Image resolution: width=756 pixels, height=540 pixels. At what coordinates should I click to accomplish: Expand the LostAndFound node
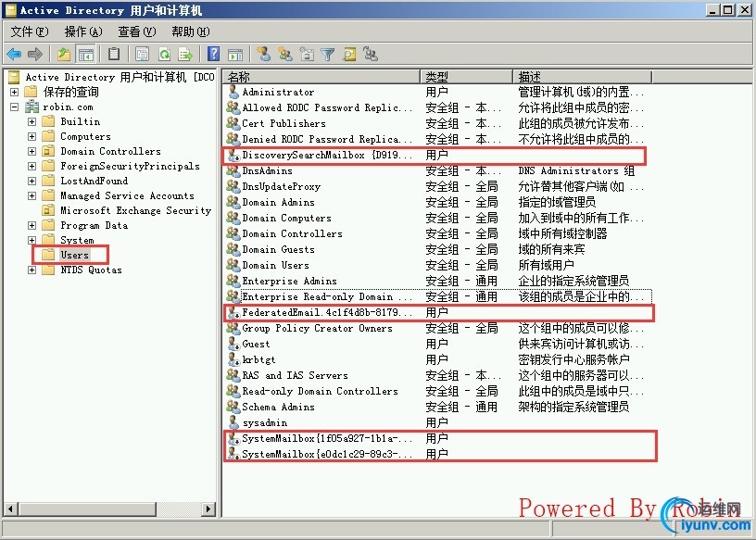(x=31, y=181)
